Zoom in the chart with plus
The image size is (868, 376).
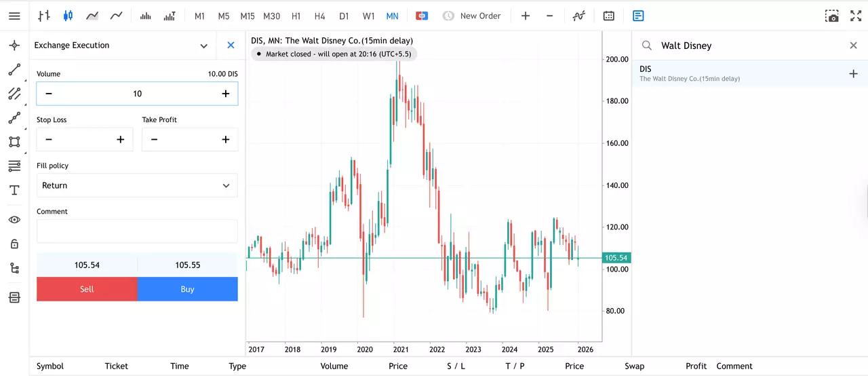click(x=526, y=16)
